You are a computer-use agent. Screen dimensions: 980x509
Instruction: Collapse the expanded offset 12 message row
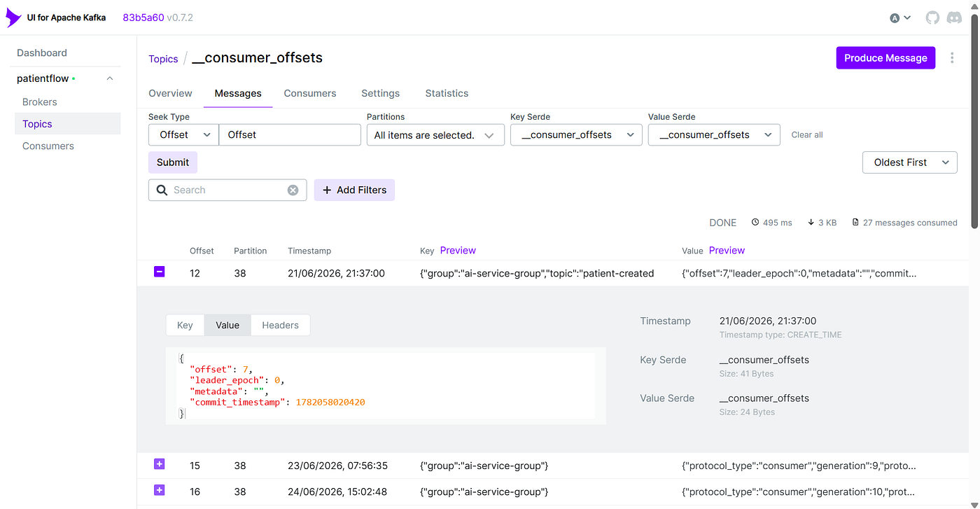(159, 272)
